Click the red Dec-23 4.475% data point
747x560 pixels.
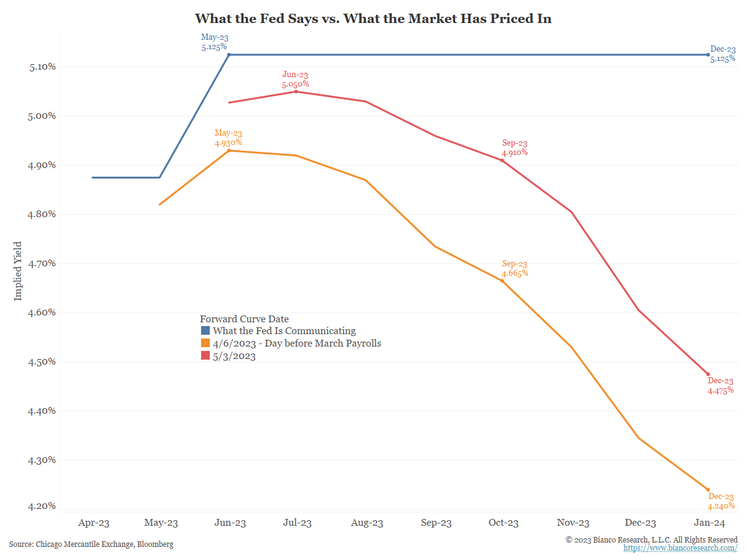(x=708, y=374)
